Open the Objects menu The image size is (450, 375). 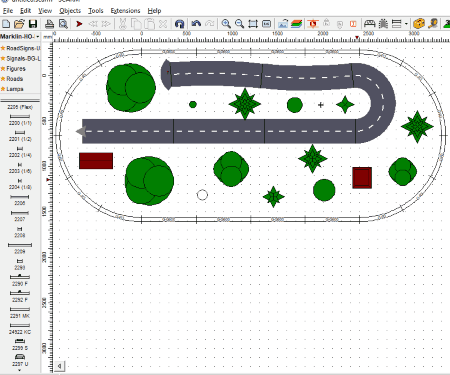[70, 11]
